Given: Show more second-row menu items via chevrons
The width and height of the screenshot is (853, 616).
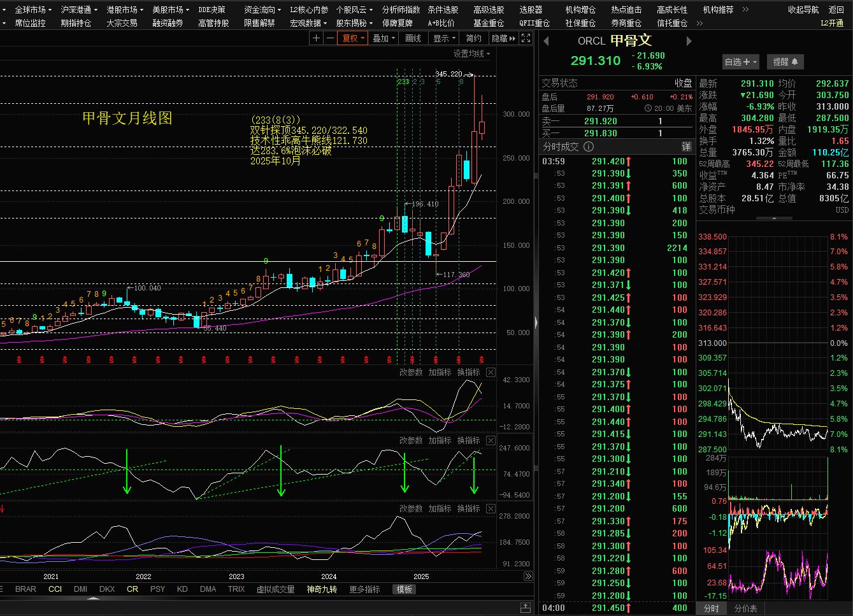Looking at the screenshot, I should 699,23.
